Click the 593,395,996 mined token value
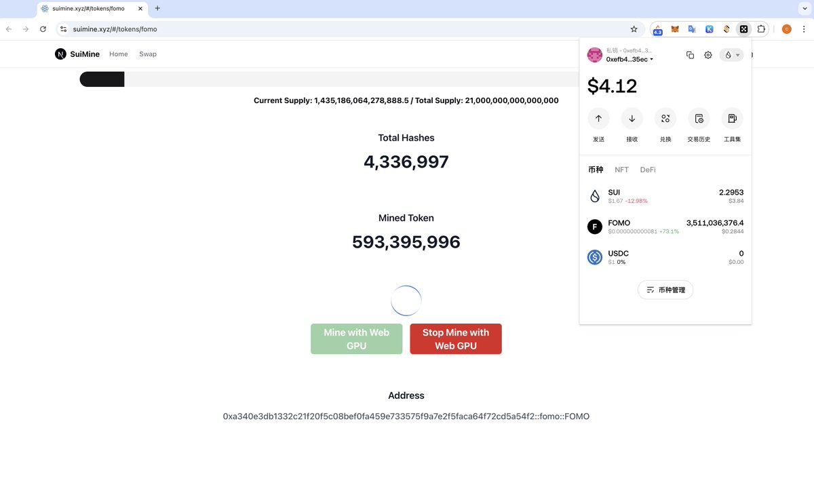The width and height of the screenshot is (814, 504). [x=406, y=242]
